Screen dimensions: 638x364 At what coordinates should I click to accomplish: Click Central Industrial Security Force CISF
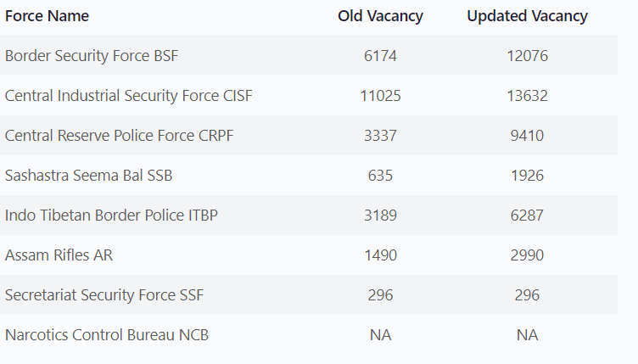pos(128,96)
